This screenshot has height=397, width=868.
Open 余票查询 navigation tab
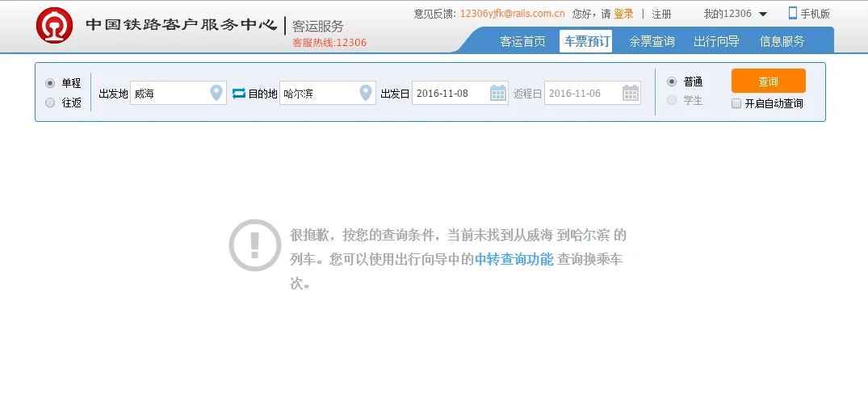pyautogui.click(x=652, y=41)
